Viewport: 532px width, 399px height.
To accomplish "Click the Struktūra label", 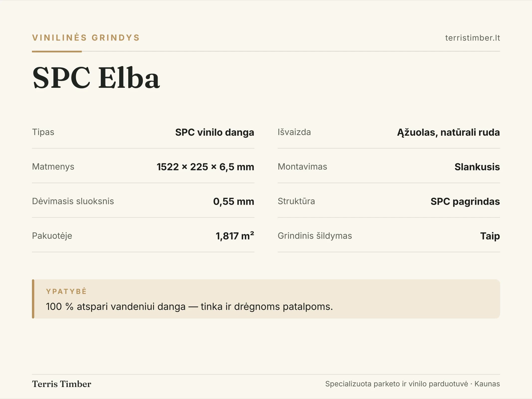I will click(x=296, y=201).
